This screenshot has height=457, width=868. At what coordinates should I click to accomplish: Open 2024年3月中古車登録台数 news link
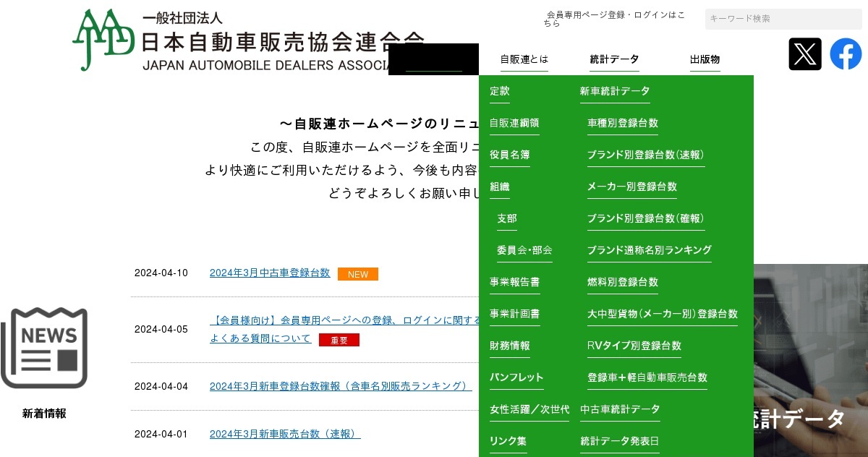269,273
